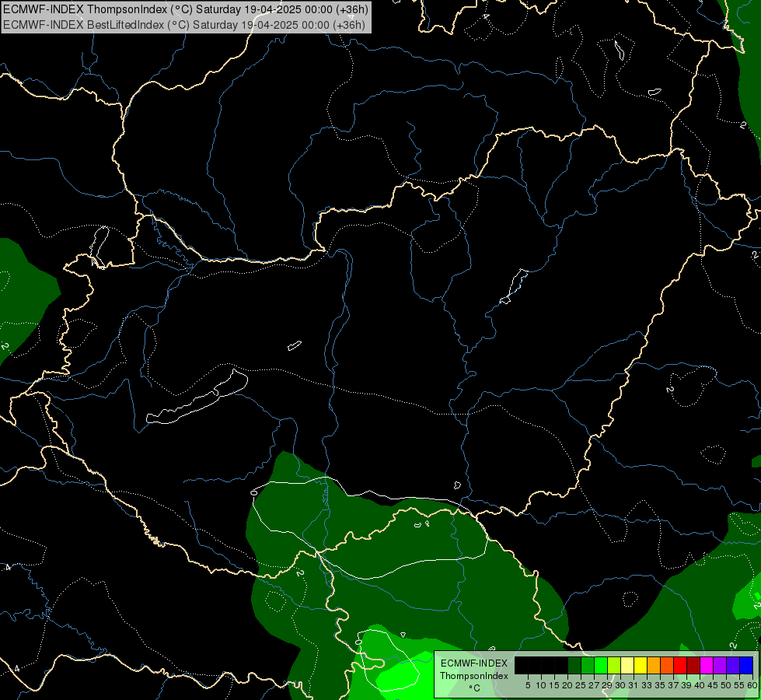Click the legend tick value '33'
Viewport: 761px width, 700px height.
pos(647,685)
